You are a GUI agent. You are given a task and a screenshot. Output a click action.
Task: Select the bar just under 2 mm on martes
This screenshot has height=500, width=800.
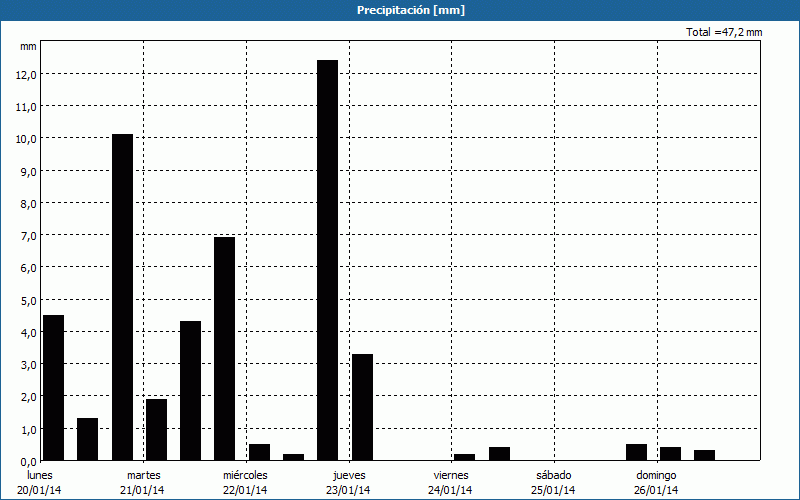(156, 429)
